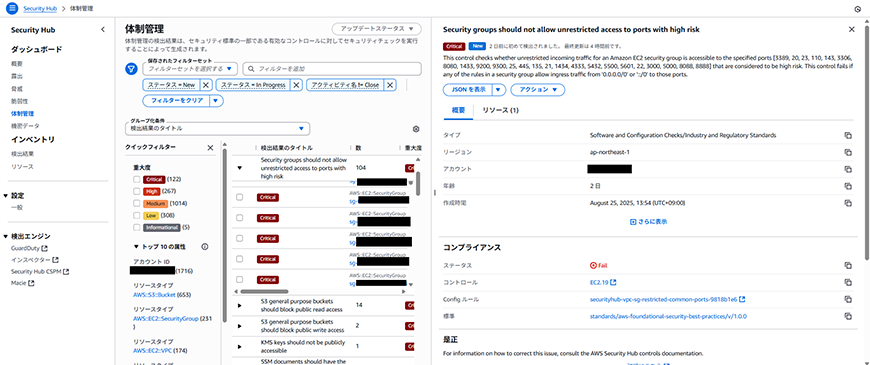Image resolution: width=870 pixels, height=365 pixels.
Task: Copy the 年齢 value
Action: [848, 186]
